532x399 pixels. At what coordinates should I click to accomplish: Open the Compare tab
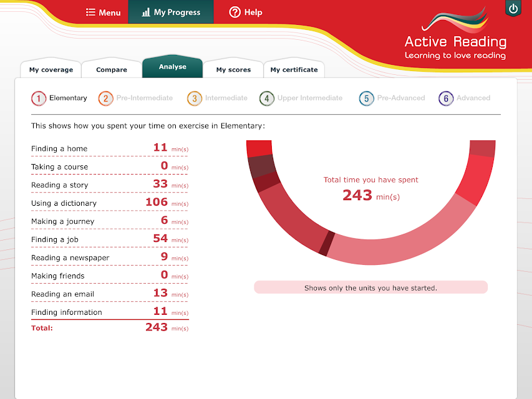tap(111, 69)
